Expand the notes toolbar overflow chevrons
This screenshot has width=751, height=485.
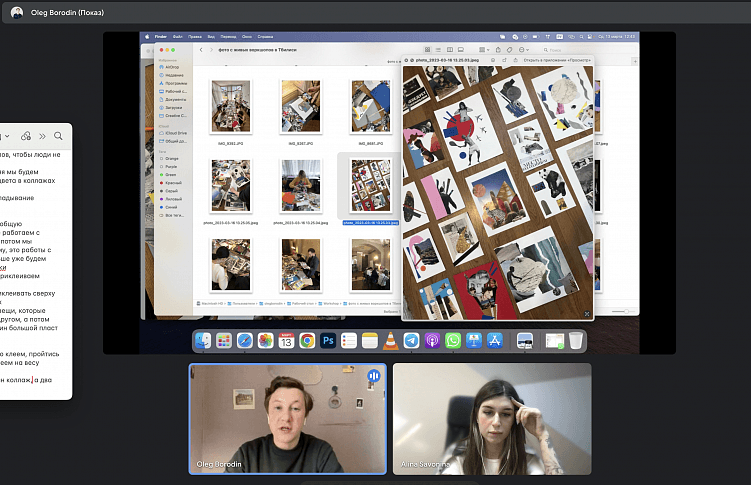[44, 136]
